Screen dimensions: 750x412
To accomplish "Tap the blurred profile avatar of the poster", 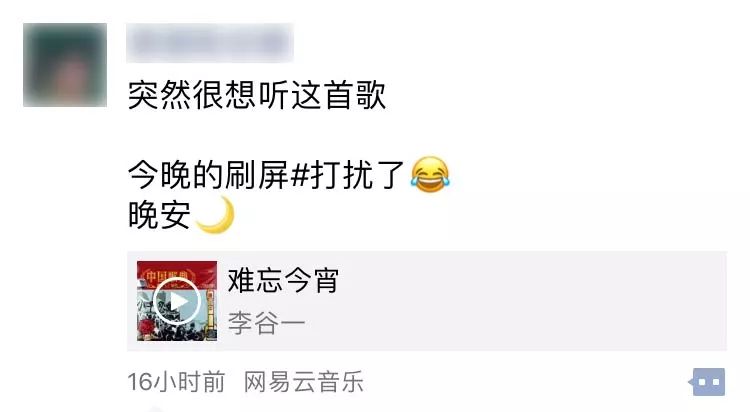I will point(65,65).
